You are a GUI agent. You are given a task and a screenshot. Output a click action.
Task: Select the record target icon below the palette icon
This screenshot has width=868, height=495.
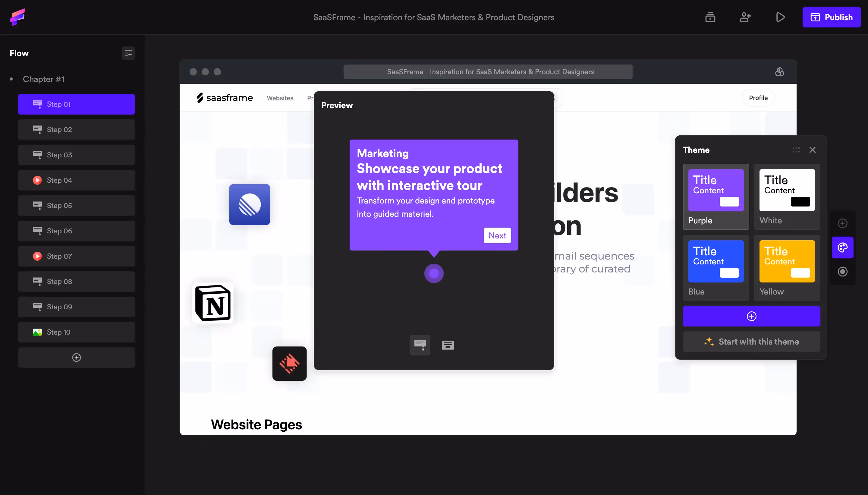[842, 271]
